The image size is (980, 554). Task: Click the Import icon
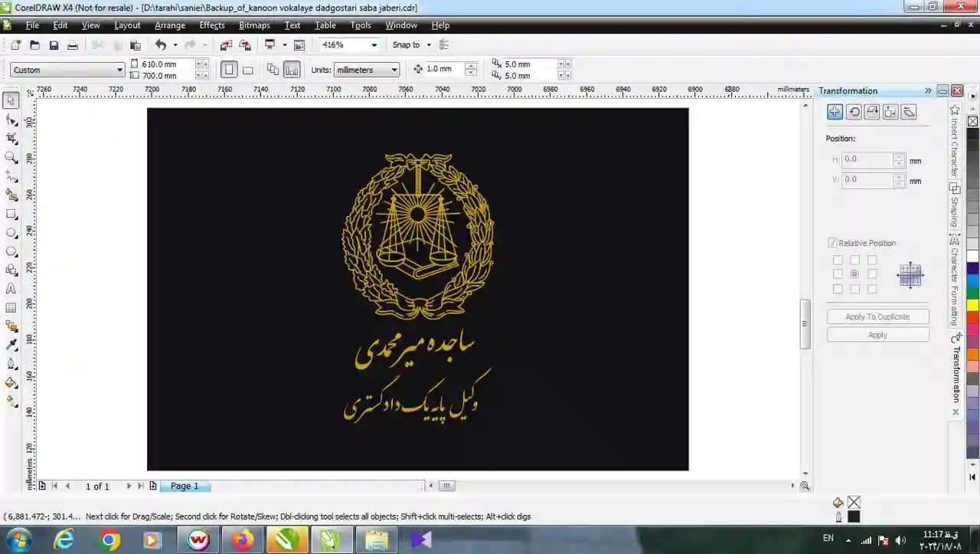tap(226, 45)
